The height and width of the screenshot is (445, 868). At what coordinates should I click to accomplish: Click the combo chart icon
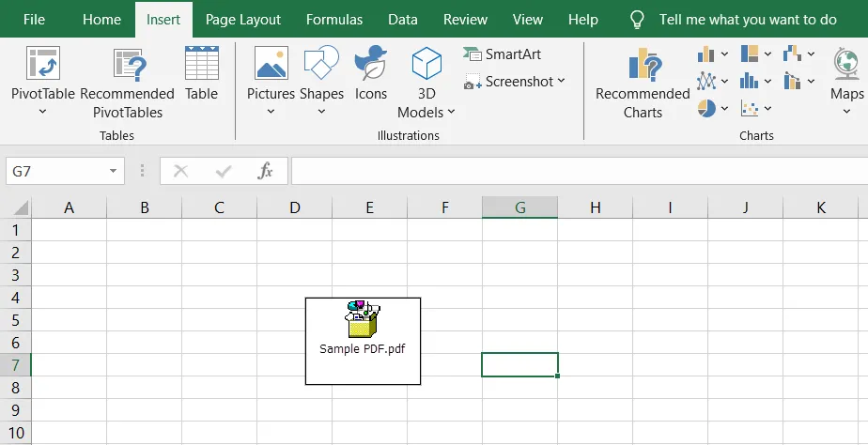[792, 82]
